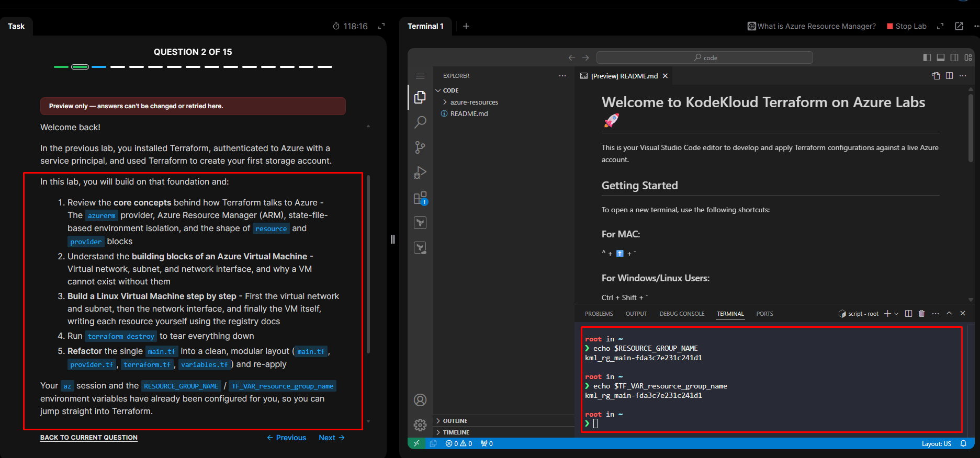This screenshot has height=458, width=980.
Task: Toggle the bottom panel layout button
Action: (941, 58)
